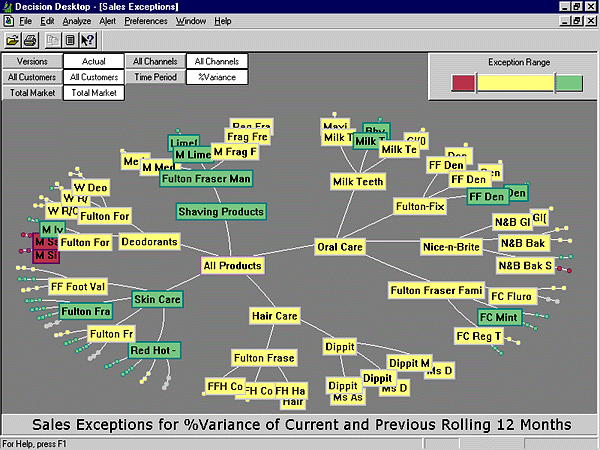Open the Window menu
This screenshot has width=600, height=450.
coord(191,21)
